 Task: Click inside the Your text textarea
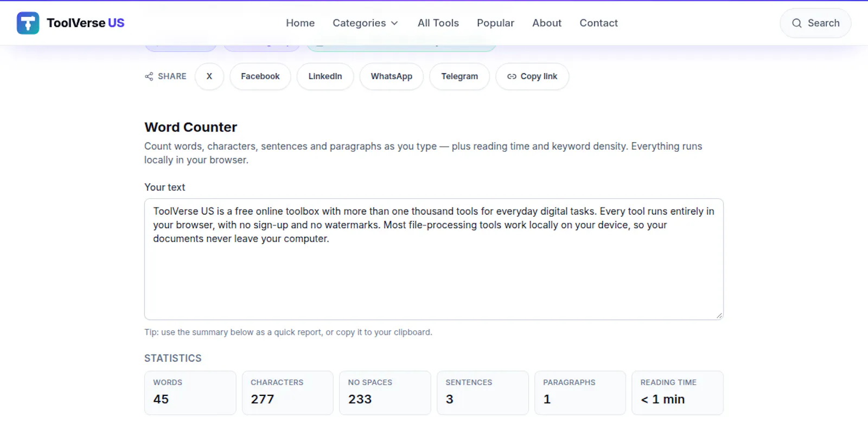434,259
